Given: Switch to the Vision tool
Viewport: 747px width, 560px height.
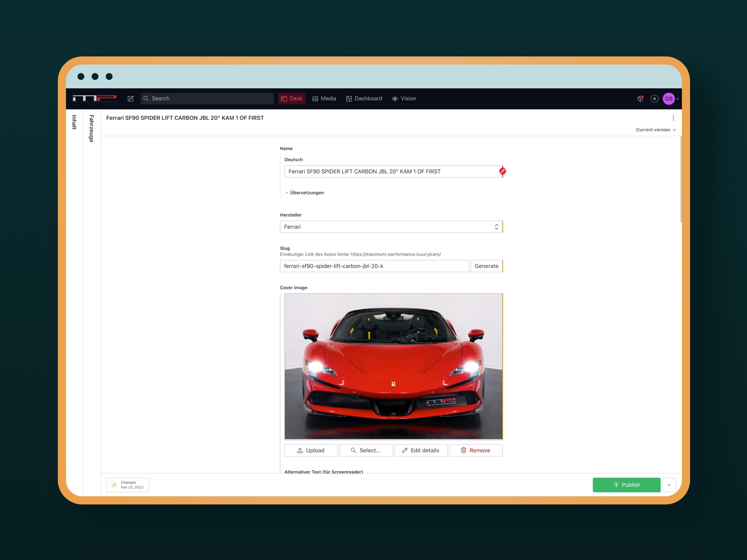Looking at the screenshot, I should click(404, 99).
